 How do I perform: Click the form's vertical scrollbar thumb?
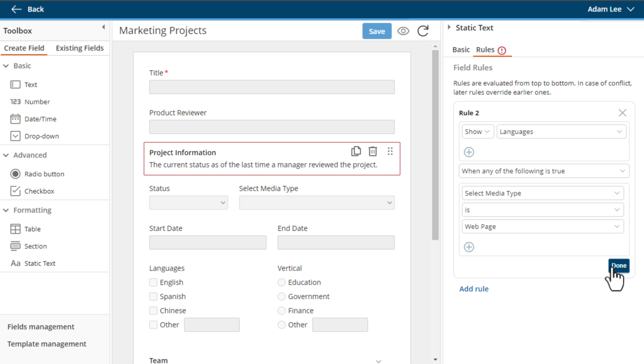(x=435, y=145)
